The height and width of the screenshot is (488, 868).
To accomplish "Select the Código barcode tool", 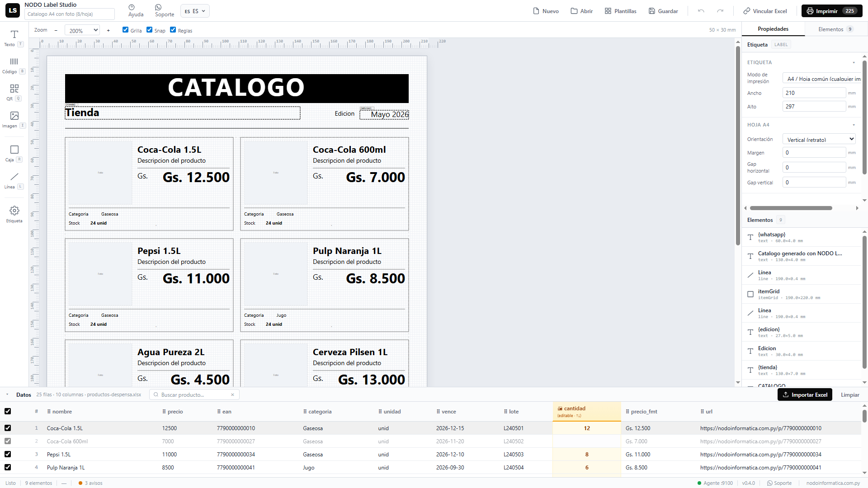I will pos(14,65).
